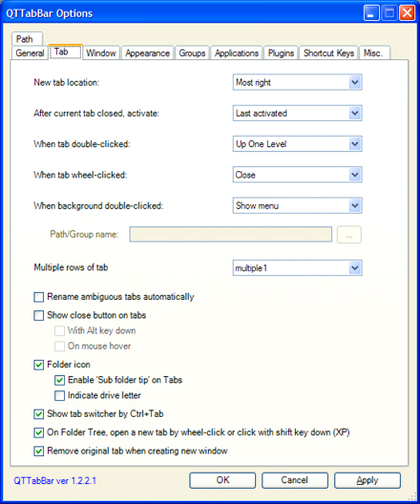The image size is (420, 504).
Task: Go to the Misc. tab
Action: (x=375, y=53)
